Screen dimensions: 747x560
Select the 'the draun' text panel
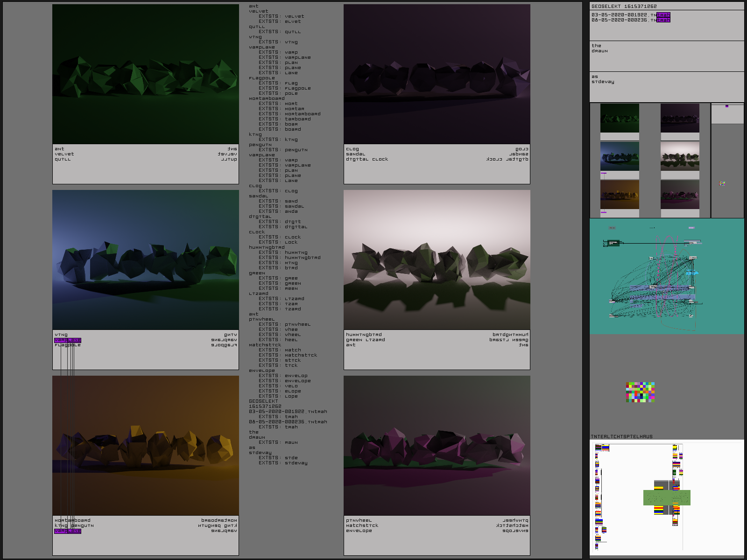click(x=667, y=56)
